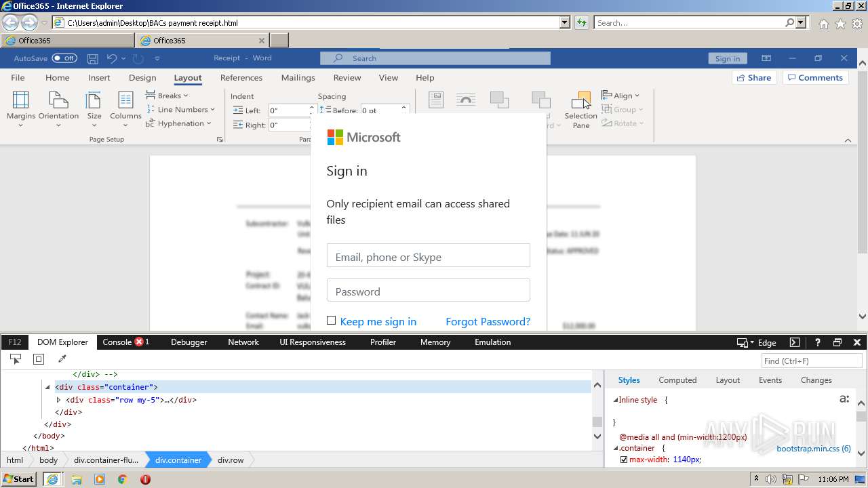The width and height of the screenshot is (868, 488).
Task: Open the Network tab in developer tools
Action: pyautogui.click(x=243, y=342)
